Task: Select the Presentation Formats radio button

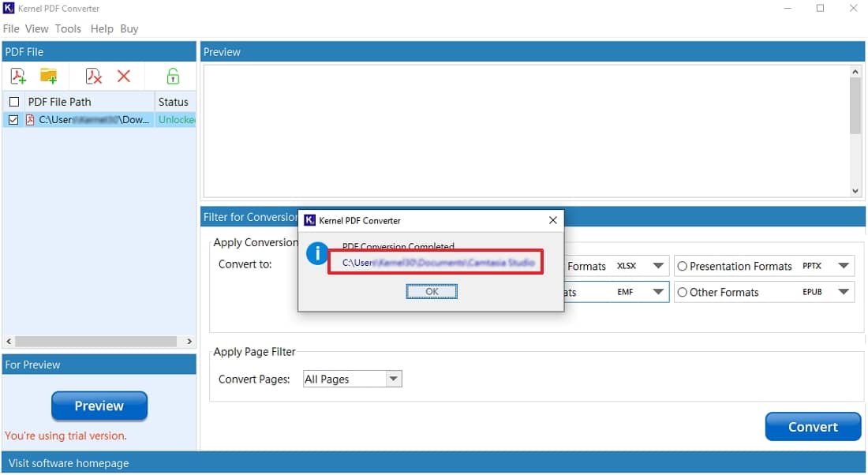Action: point(682,266)
